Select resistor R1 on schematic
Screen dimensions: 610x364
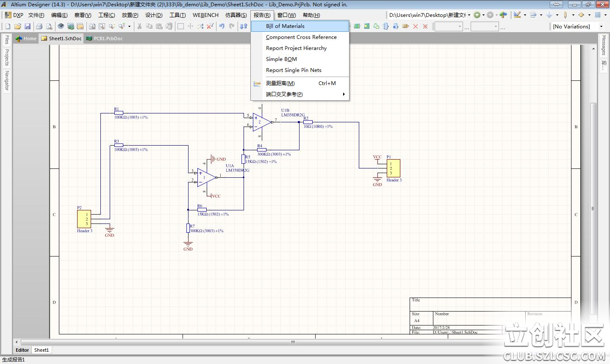(x=119, y=113)
